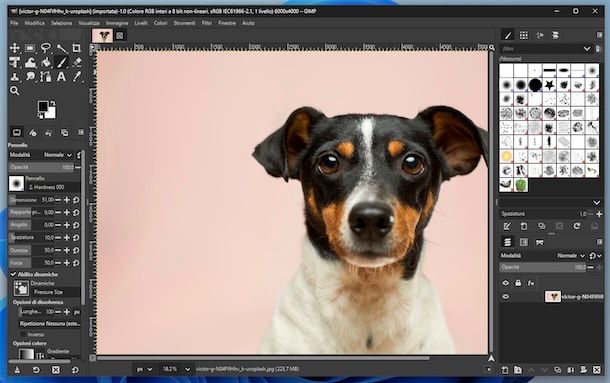Select the star-shaped brush
610x383 pixels.
point(549,84)
